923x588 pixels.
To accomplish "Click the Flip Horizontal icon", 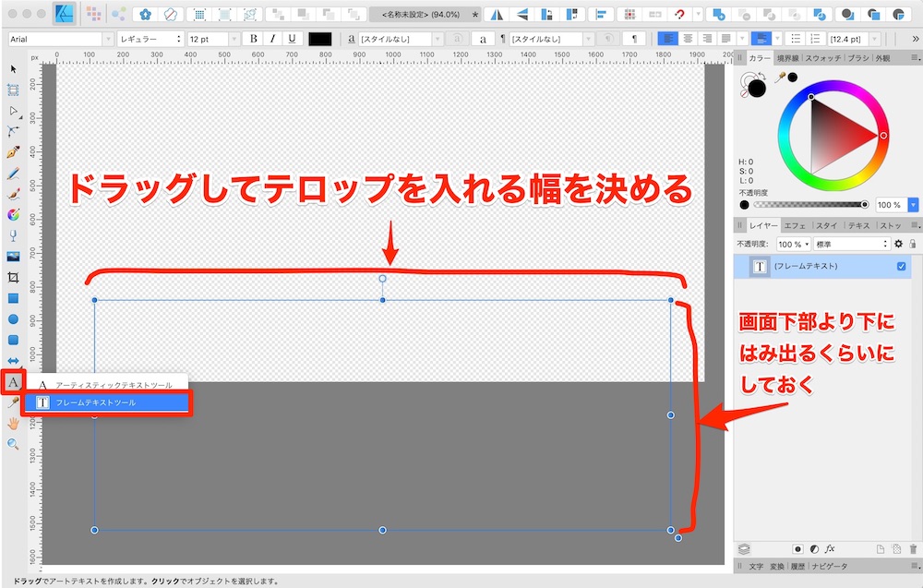I will (x=497, y=14).
